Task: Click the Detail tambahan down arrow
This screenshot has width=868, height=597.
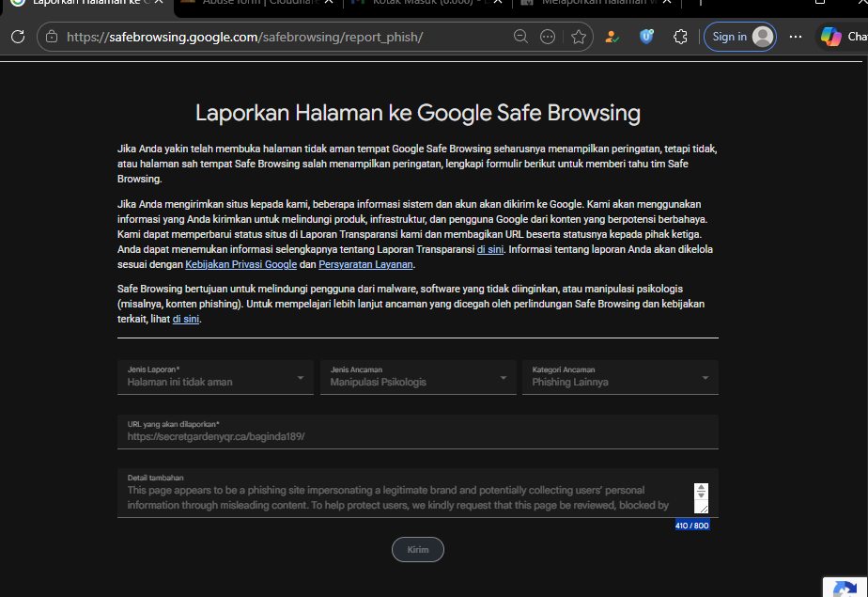Action: (701, 495)
